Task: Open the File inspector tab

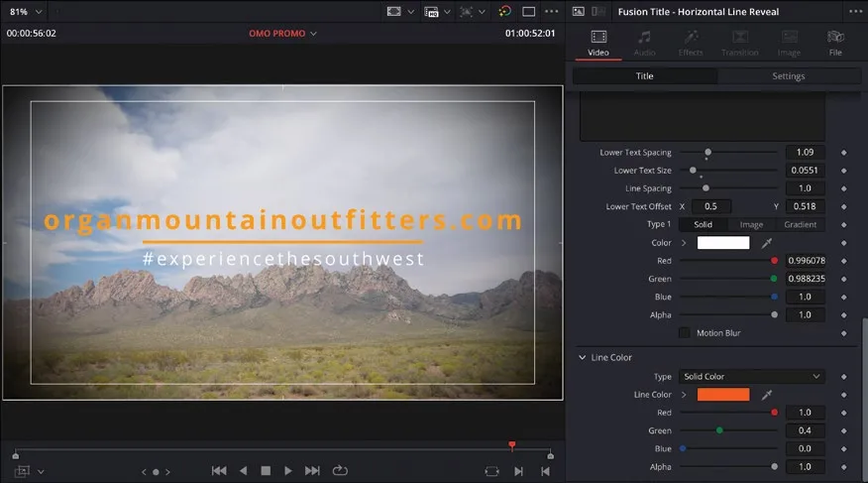Action: pyautogui.click(x=835, y=44)
